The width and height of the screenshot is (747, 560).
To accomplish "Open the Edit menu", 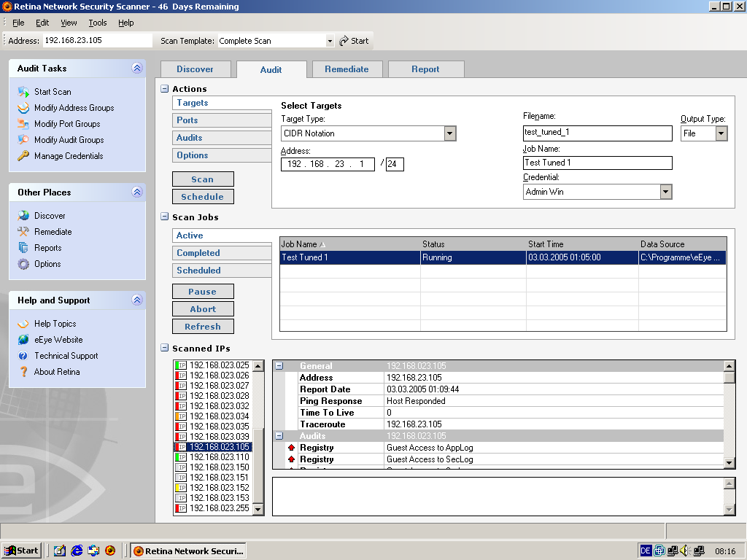I will coord(42,23).
